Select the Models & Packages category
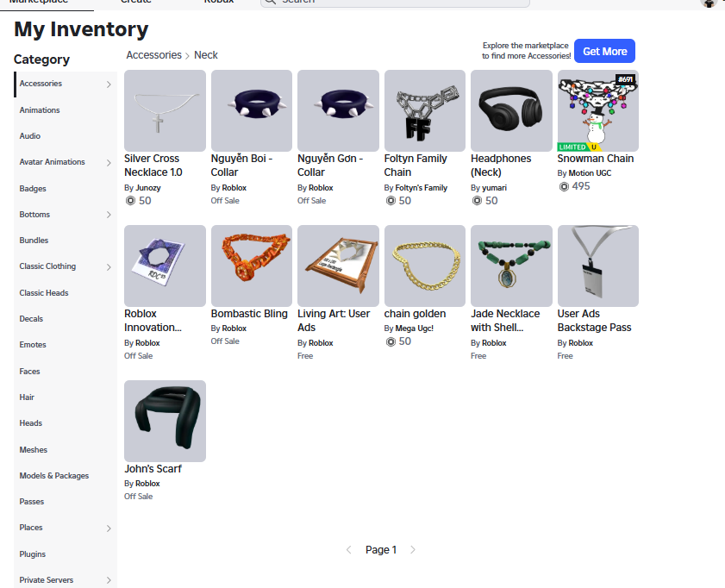This screenshot has width=725, height=588. point(54,476)
